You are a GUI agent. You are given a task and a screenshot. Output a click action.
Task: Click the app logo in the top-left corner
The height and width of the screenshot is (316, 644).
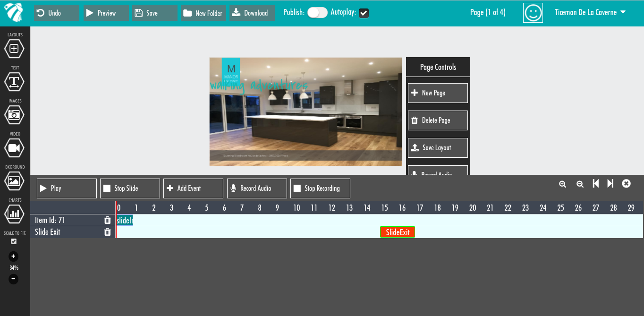pyautogui.click(x=13, y=13)
